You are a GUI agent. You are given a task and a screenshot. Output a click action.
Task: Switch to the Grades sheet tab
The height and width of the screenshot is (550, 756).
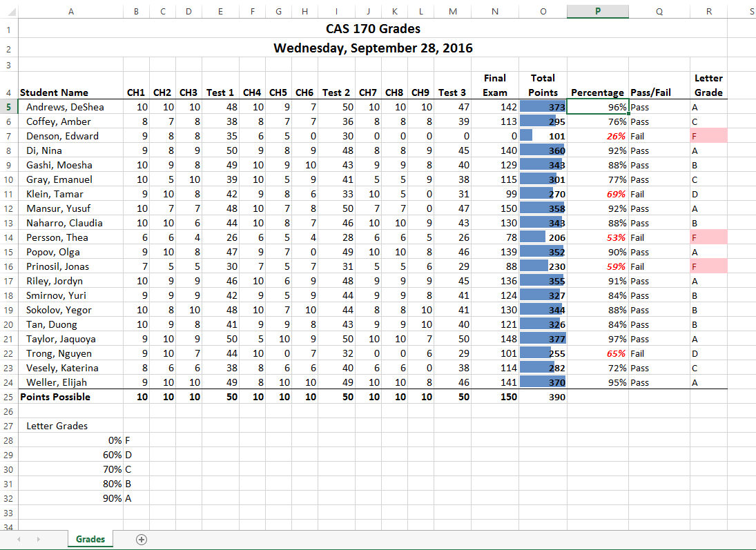[x=90, y=540]
